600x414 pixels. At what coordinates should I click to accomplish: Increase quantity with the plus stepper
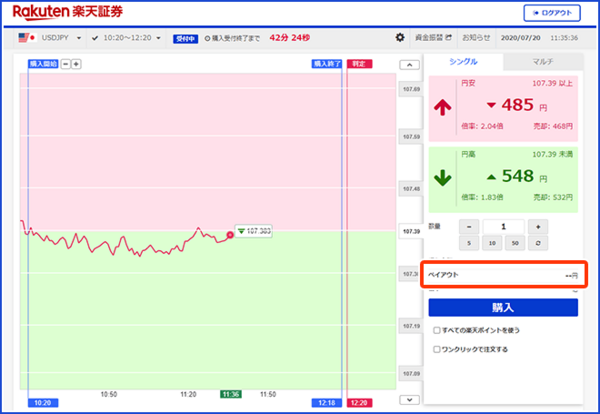537,226
